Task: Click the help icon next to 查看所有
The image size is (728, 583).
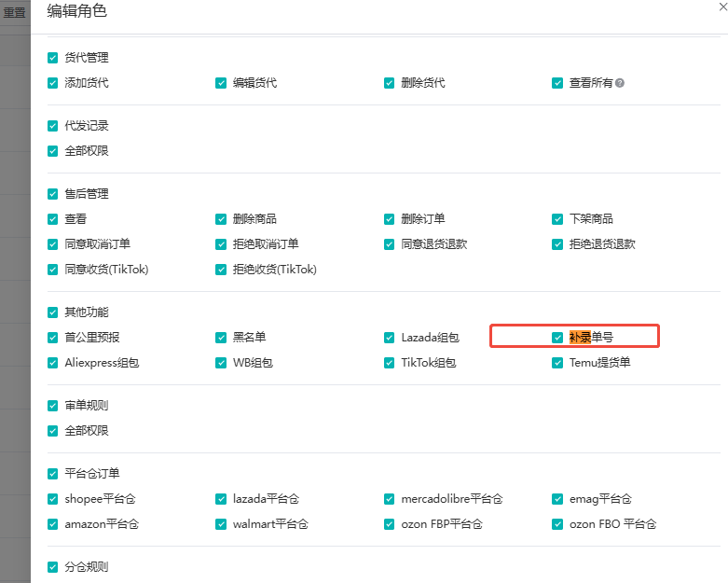Action: pyautogui.click(x=620, y=83)
